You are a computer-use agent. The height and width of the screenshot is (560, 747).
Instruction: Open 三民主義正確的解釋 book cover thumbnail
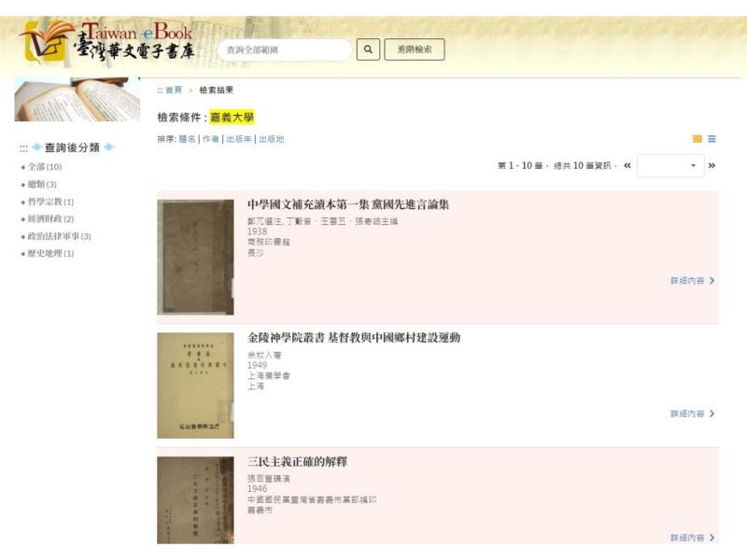(x=195, y=500)
